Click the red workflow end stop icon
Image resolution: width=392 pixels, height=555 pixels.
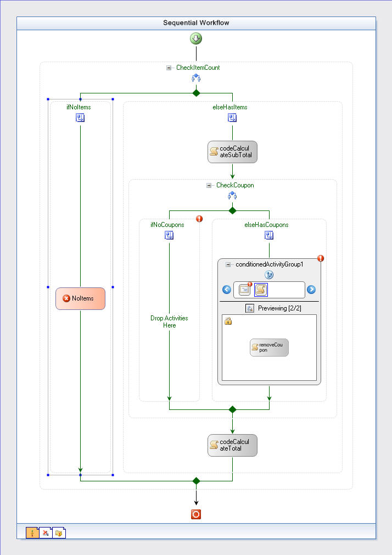(196, 514)
